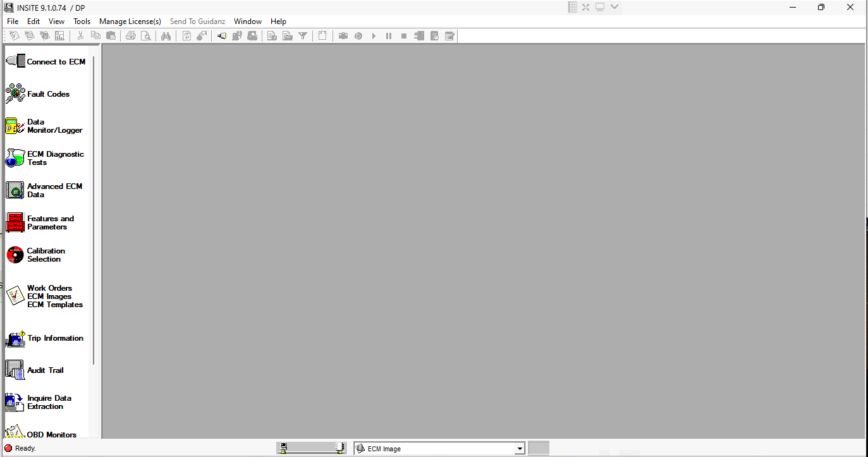Image resolution: width=868 pixels, height=457 pixels.
Task: Select Features and Parameters toolbox icon
Action: 15,222
